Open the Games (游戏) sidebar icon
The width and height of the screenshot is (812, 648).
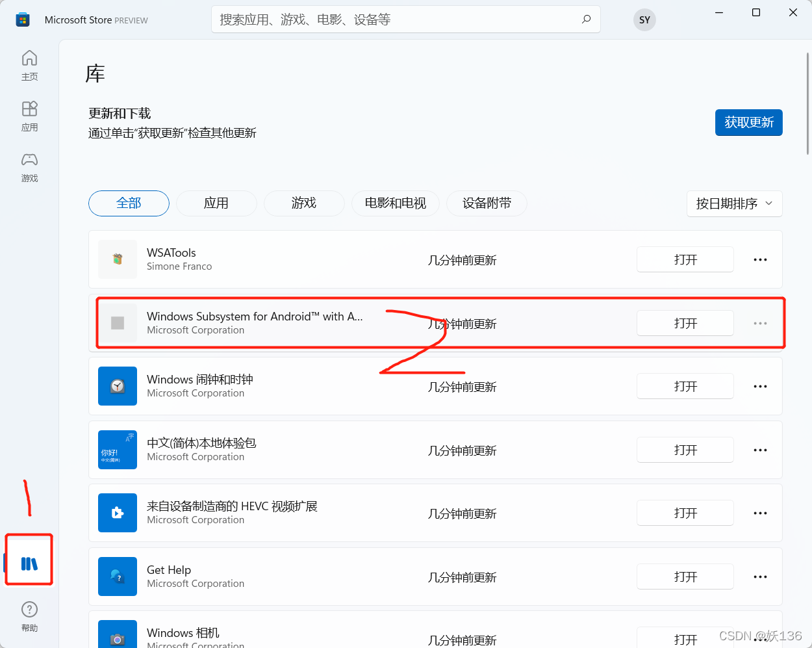(x=29, y=166)
